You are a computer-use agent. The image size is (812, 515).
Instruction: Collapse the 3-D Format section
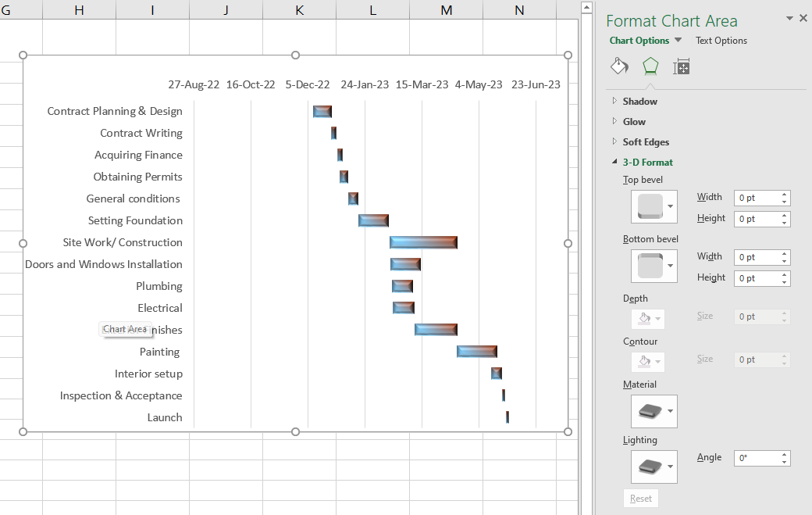coord(647,163)
